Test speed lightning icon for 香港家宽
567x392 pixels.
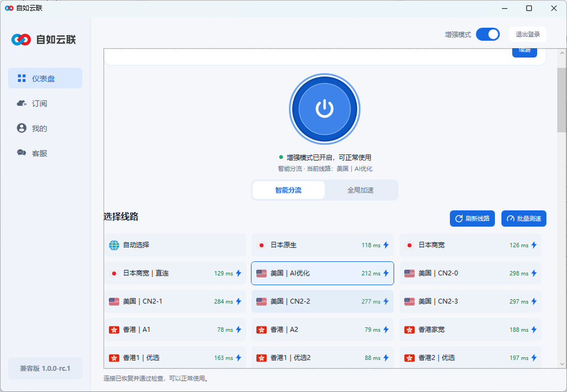[534, 329]
